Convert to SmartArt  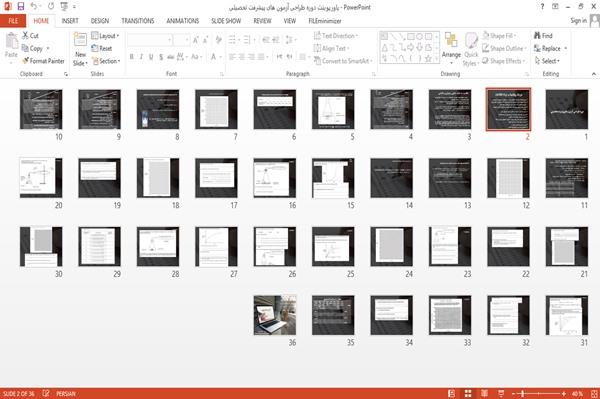pyautogui.click(x=343, y=61)
